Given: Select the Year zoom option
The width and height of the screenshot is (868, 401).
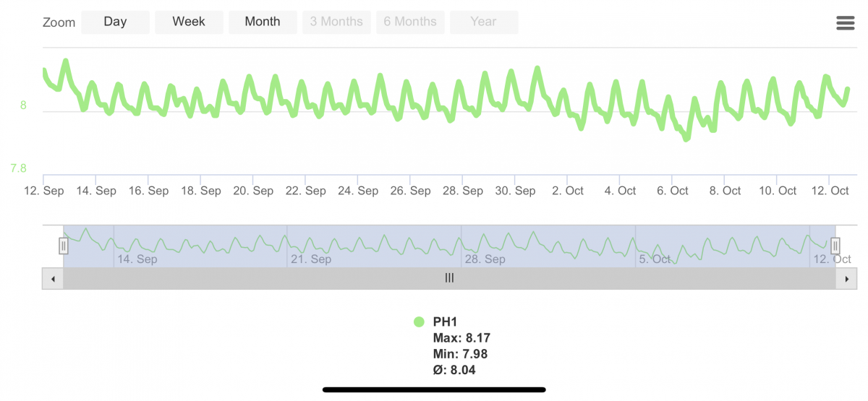Looking at the screenshot, I should (483, 22).
